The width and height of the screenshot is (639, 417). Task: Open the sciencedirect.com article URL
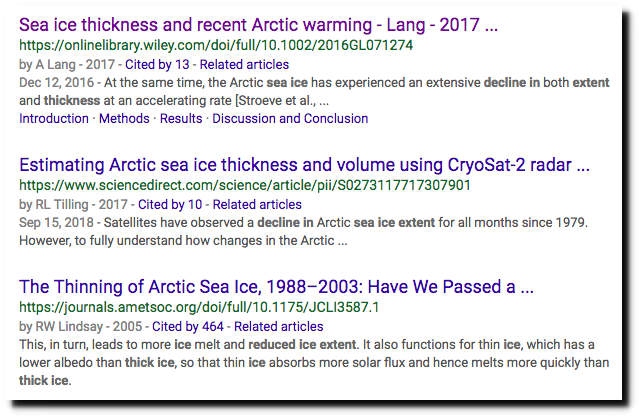(x=245, y=185)
